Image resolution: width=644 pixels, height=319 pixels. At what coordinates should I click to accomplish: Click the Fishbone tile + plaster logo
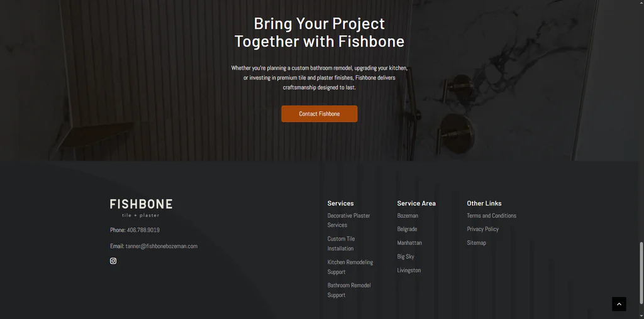(x=141, y=208)
